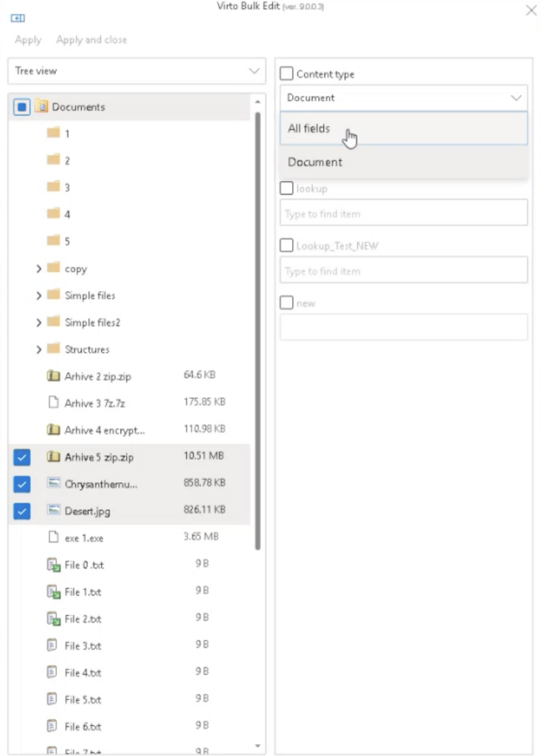Expand the Simple files folder
This screenshot has width=541, height=756.
coord(38,295)
